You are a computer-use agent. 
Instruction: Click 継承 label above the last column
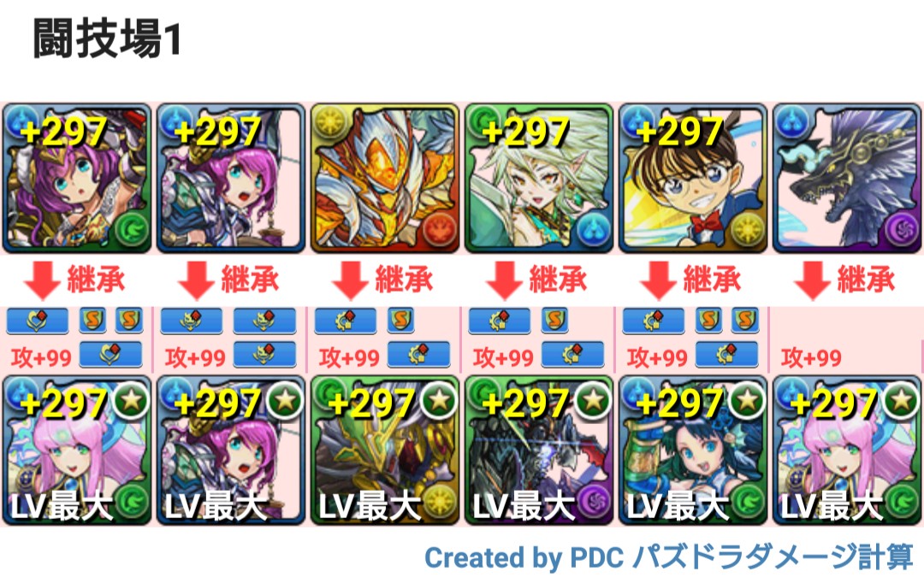pos(866,280)
